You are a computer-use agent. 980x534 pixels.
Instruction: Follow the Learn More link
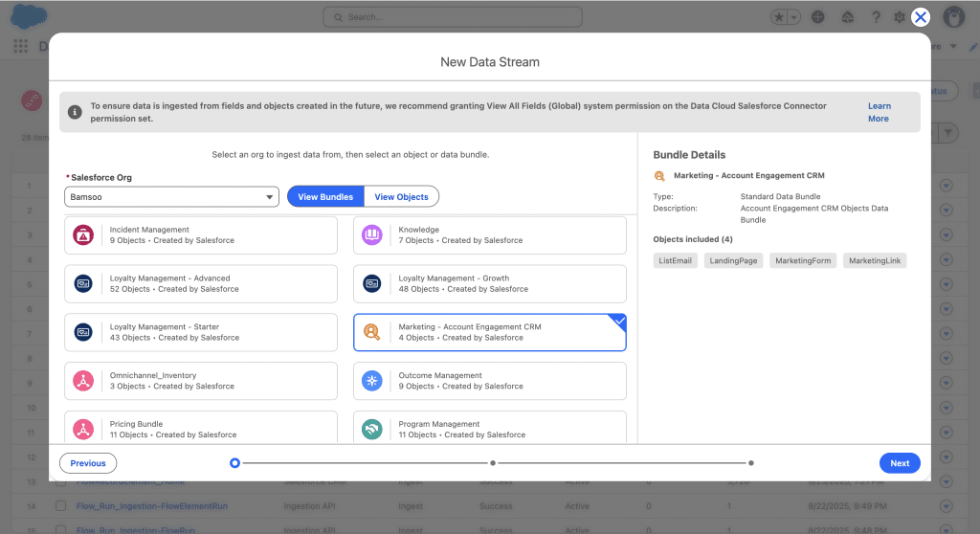coord(879,113)
